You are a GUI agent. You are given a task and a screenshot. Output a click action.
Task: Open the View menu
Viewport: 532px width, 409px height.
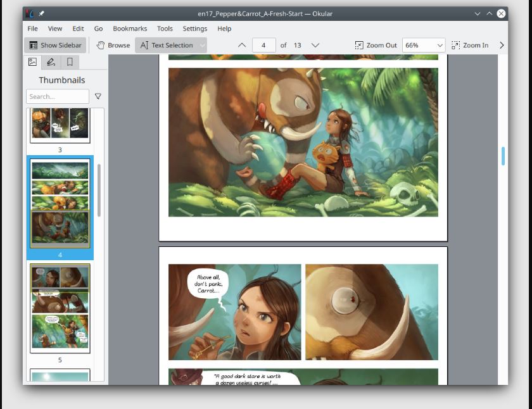coord(55,28)
